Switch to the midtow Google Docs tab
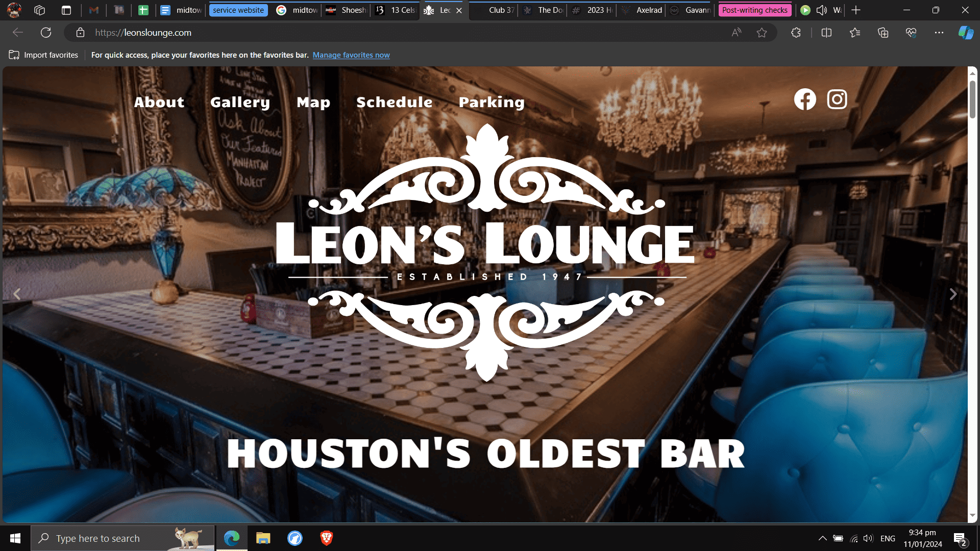The height and width of the screenshot is (551, 980). click(181, 10)
